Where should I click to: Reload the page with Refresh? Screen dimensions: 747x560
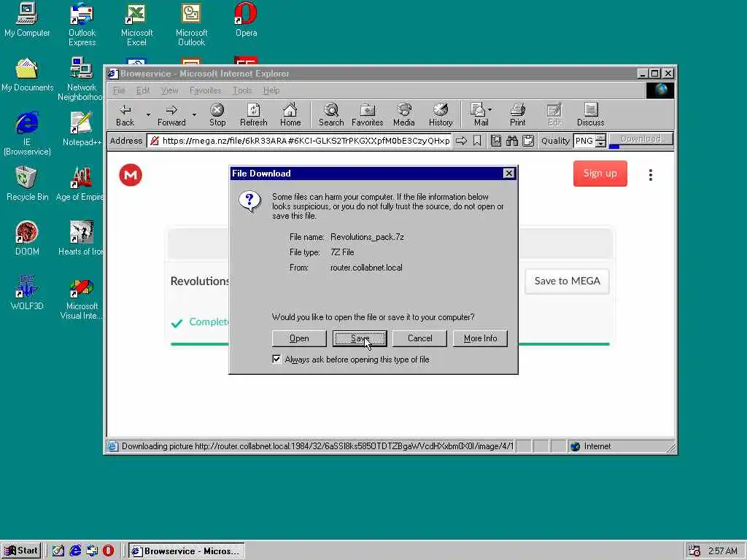coord(253,115)
